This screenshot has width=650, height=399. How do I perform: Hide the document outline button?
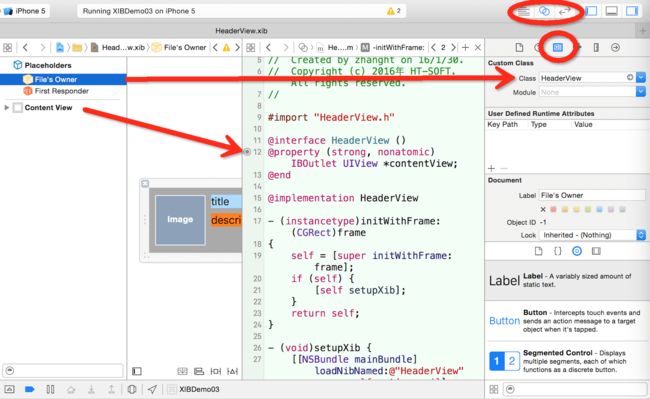137,371
